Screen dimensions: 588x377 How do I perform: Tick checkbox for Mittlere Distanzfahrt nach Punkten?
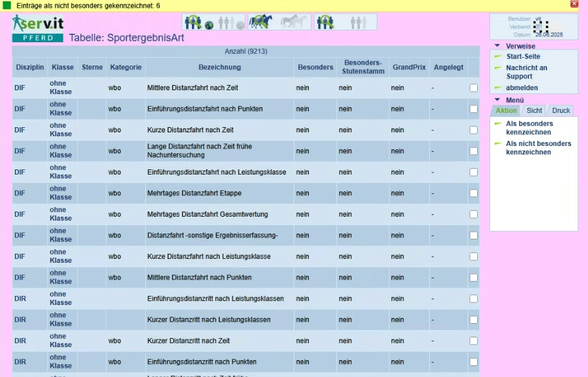[x=474, y=277]
